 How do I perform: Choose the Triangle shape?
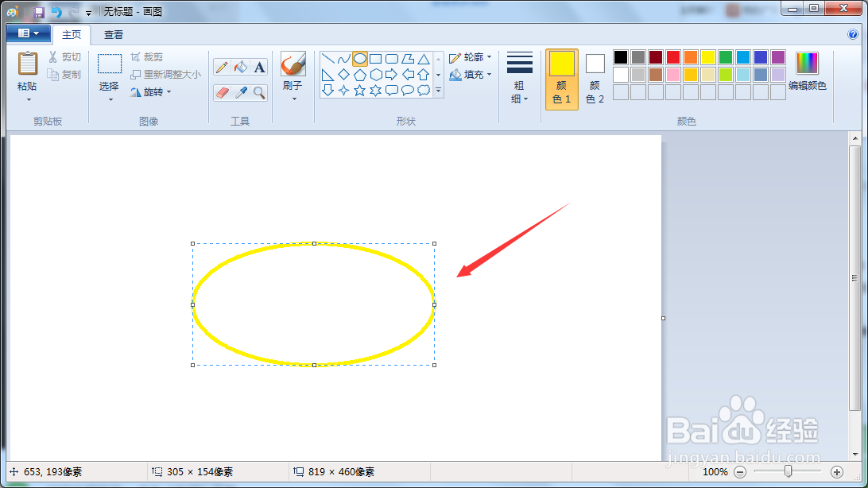[x=424, y=59]
